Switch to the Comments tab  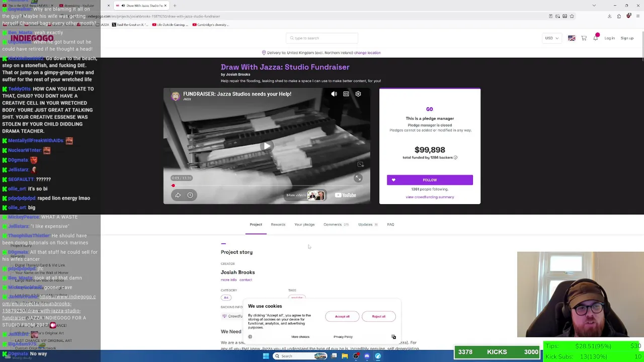[x=336, y=225]
